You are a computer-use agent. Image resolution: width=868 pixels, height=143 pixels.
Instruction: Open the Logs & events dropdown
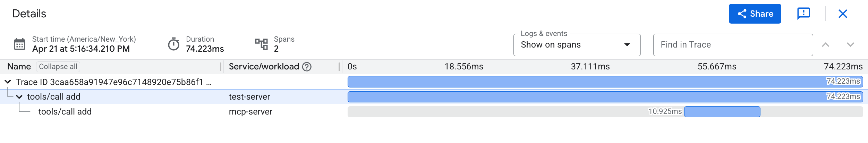tap(577, 45)
